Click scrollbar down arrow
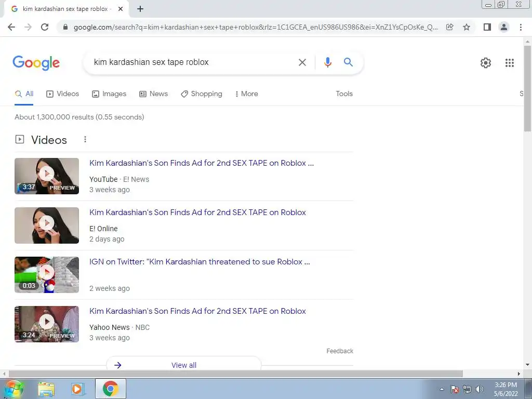 coord(527,365)
